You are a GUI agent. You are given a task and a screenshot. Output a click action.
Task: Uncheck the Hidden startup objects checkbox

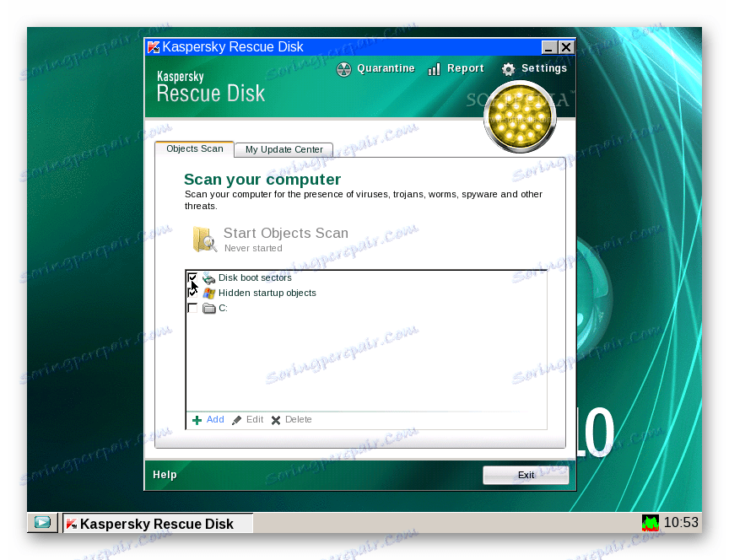tap(192, 293)
